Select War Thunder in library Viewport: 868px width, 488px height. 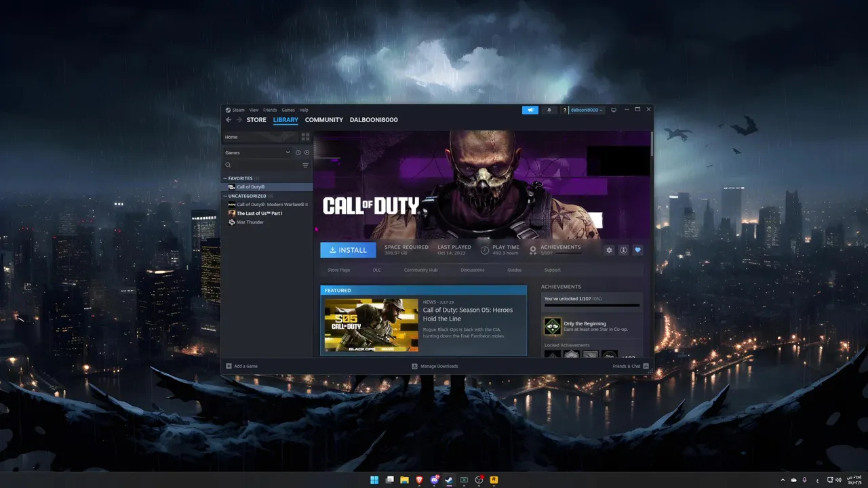click(267, 222)
